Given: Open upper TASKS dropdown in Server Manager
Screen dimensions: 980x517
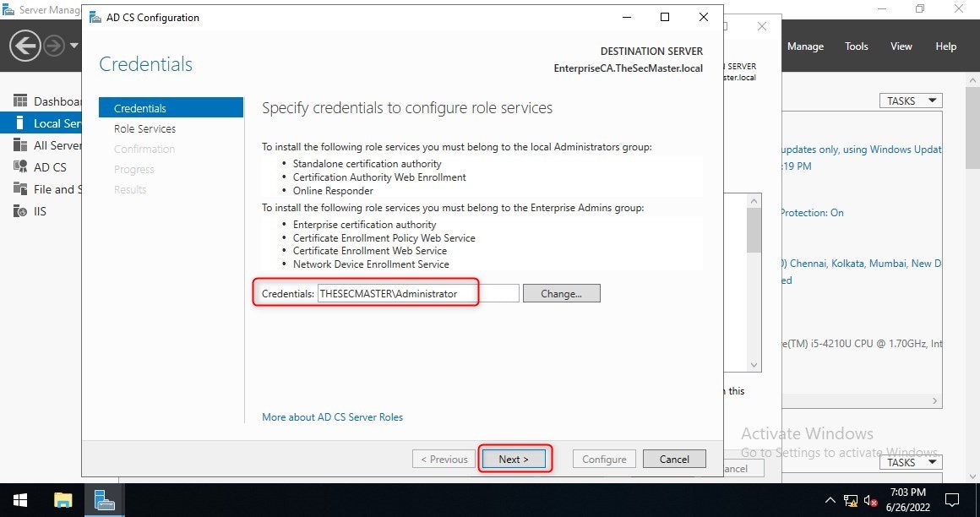Looking at the screenshot, I should (911, 101).
